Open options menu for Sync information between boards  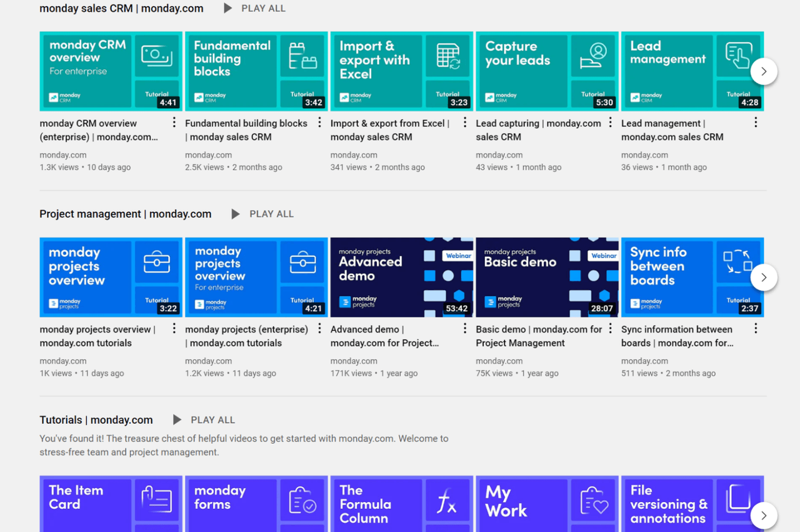coord(756,328)
